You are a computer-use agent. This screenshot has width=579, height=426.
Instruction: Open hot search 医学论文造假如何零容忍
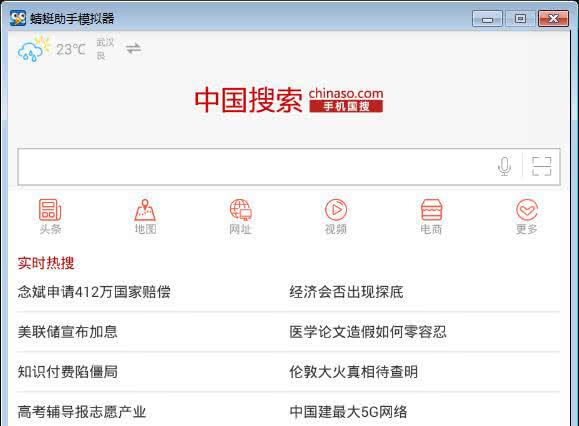tap(368, 332)
